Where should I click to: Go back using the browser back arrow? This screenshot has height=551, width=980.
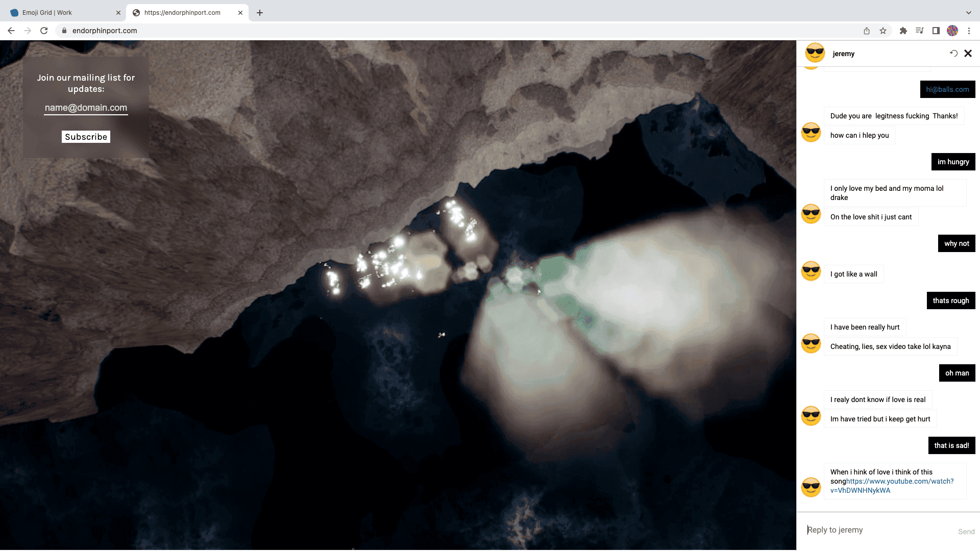[11, 31]
